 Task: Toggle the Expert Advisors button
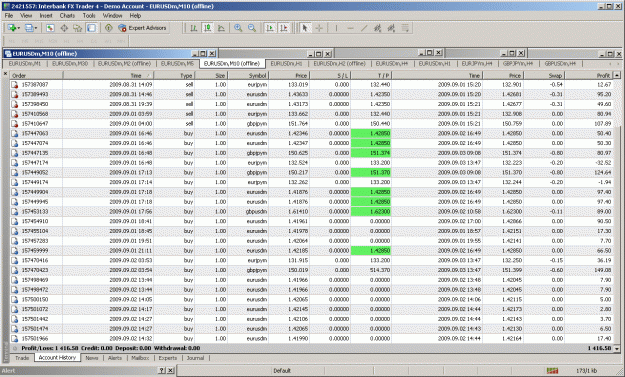pos(142,28)
